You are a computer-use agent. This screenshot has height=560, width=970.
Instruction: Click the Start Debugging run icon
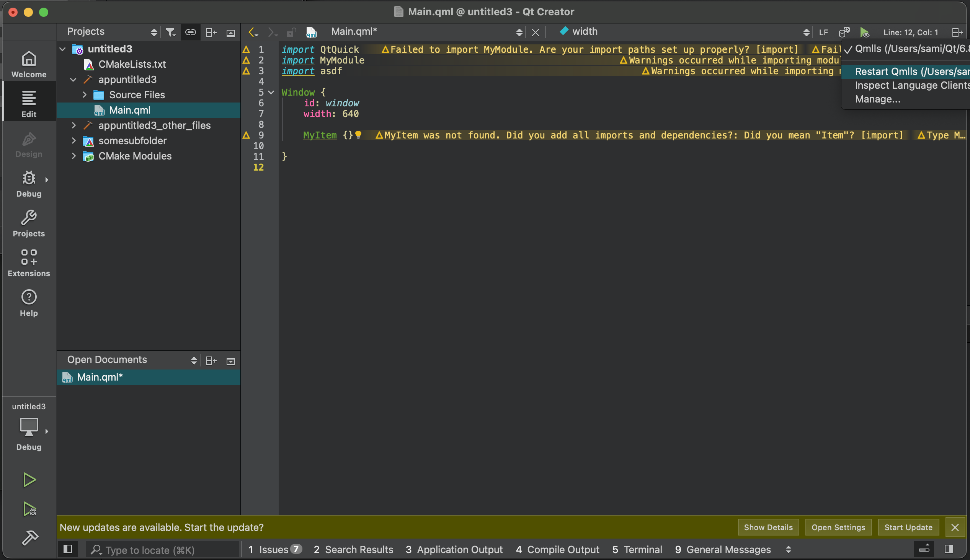click(29, 509)
